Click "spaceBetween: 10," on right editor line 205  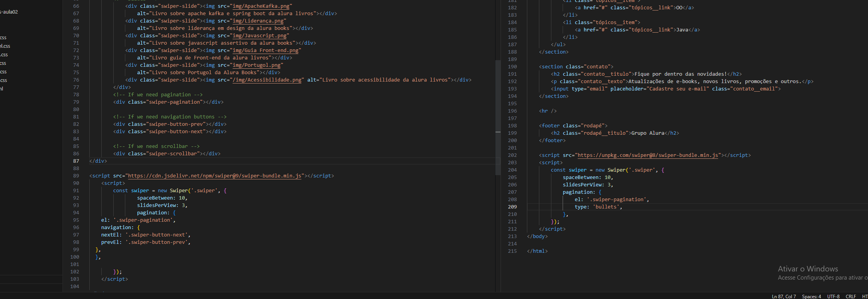click(x=588, y=177)
